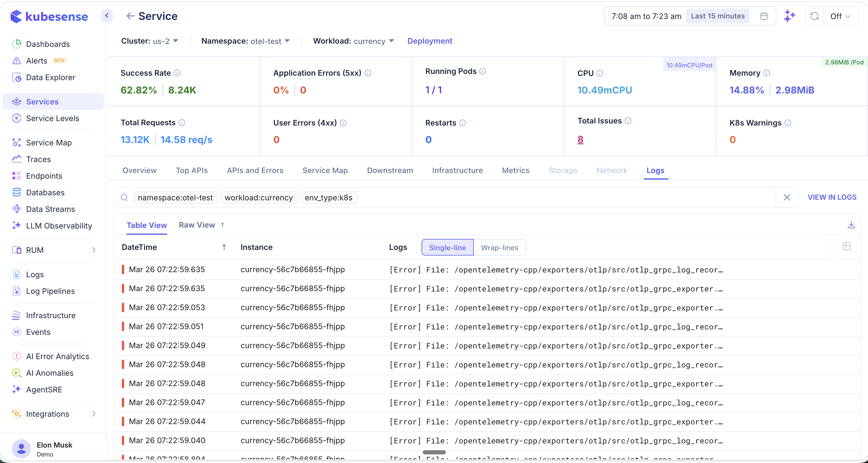The width and height of the screenshot is (868, 463).
Task: Collapse the left navigation sidebar
Action: coord(107,15)
